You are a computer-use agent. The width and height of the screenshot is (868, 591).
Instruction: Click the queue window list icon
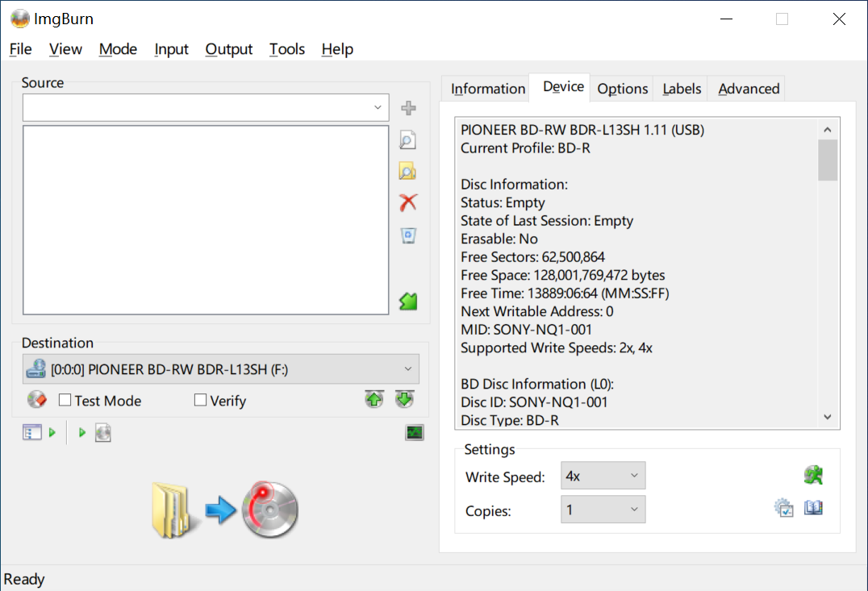(x=32, y=432)
